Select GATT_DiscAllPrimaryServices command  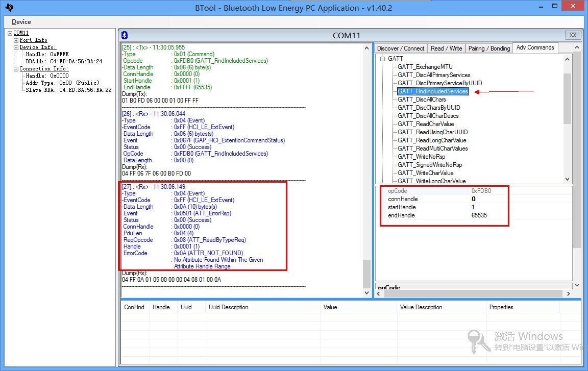[x=434, y=75]
